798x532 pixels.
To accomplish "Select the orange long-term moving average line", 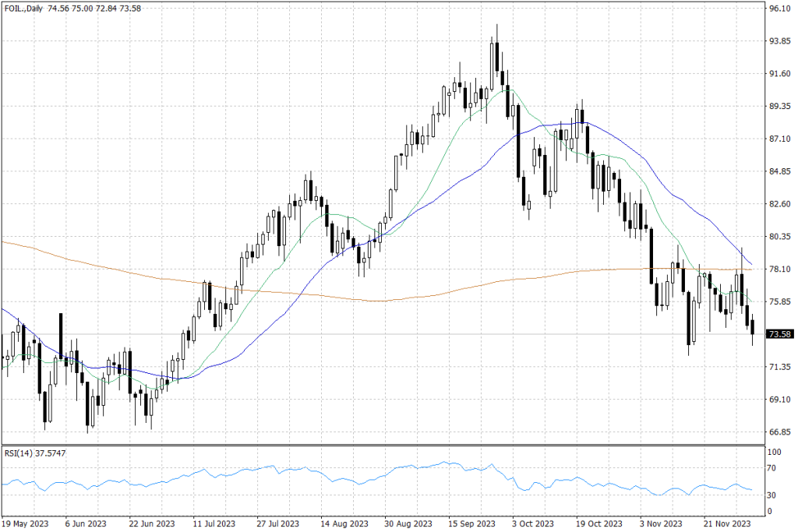I will [x=117, y=263].
